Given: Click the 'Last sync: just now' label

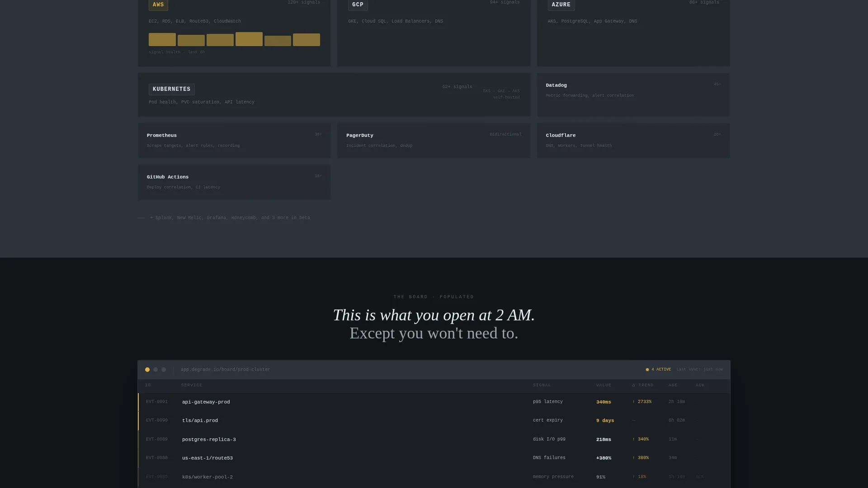Looking at the screenshot, I should (699, 370).
